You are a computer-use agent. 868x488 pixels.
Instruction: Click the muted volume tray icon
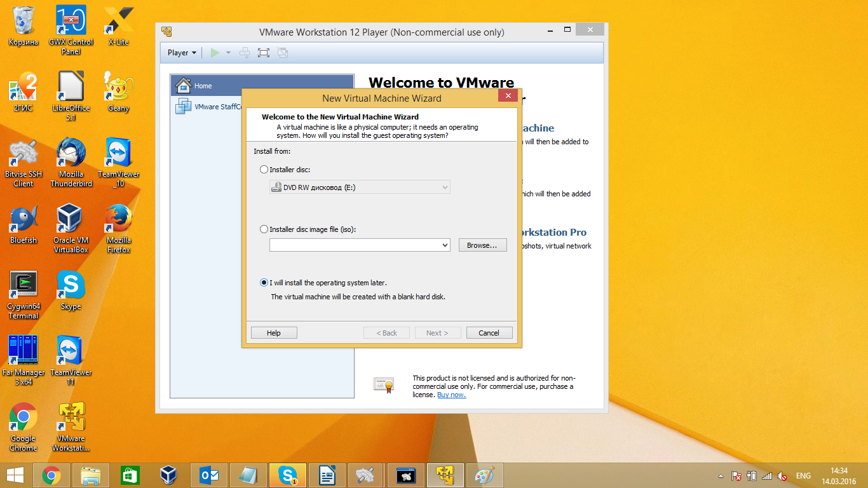(x=782, y=475)
